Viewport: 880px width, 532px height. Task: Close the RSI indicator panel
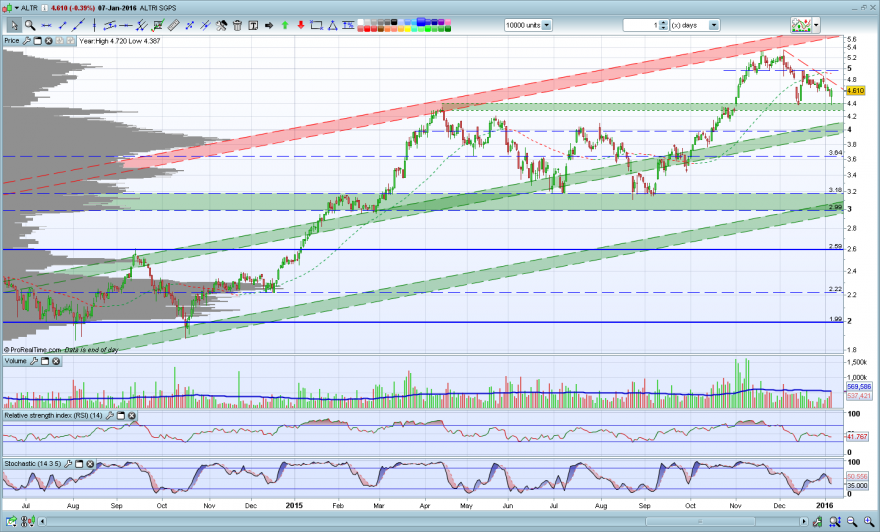pyautogui.click(x=131, y=416)
